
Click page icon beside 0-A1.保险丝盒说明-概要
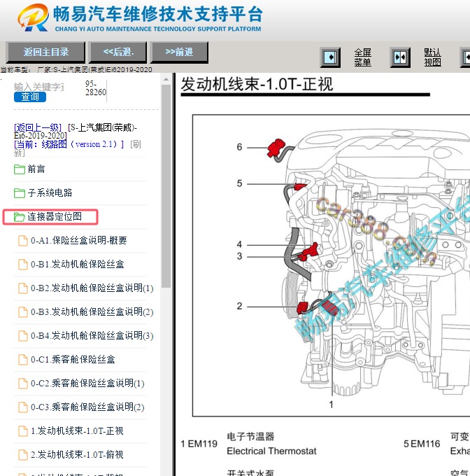coord(23,241)
